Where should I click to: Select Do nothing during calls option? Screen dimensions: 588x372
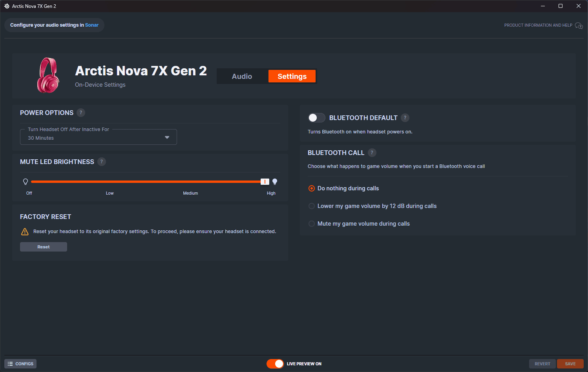[x=312, y=188]
